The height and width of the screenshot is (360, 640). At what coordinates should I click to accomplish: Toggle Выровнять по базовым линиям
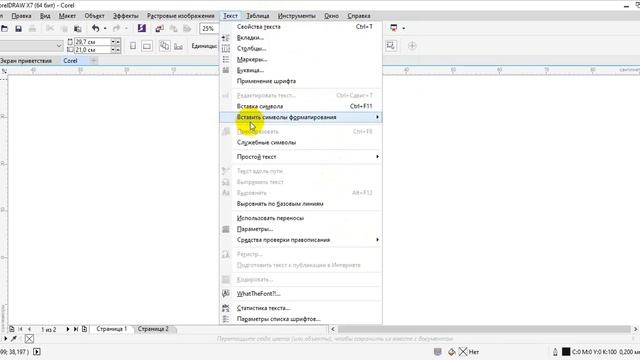point(301,204)
